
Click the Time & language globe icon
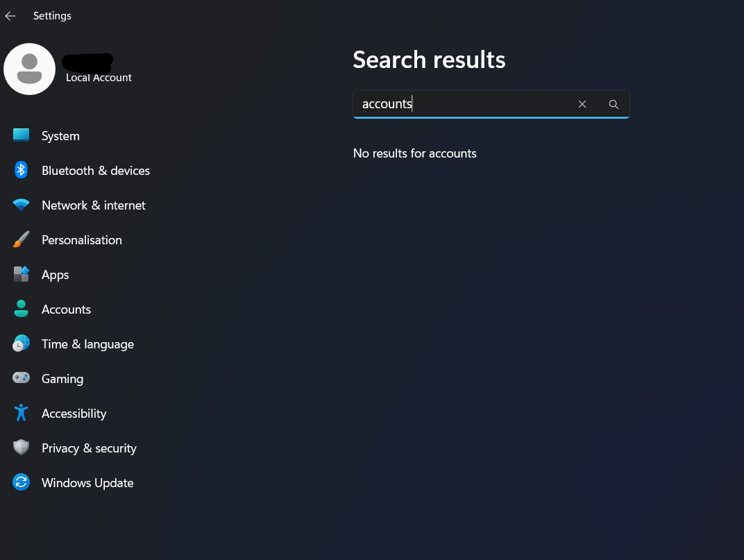[x=21, y=343]
